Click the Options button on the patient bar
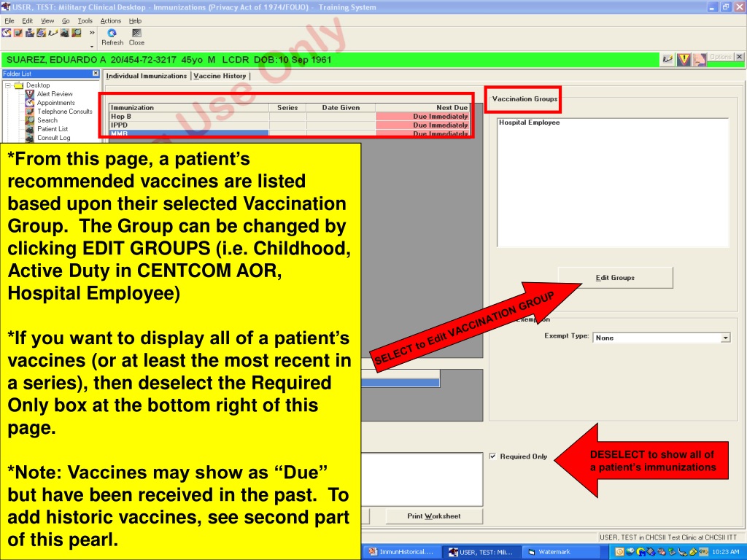This screenshot has height=560, width=747. coord(720,57)
